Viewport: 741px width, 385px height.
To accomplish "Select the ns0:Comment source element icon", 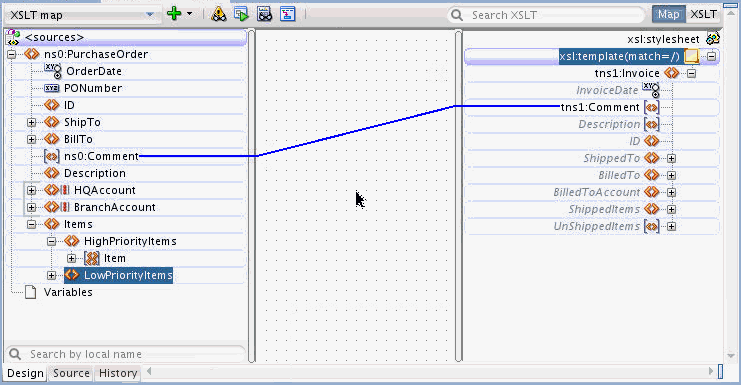I will (52, 156).
